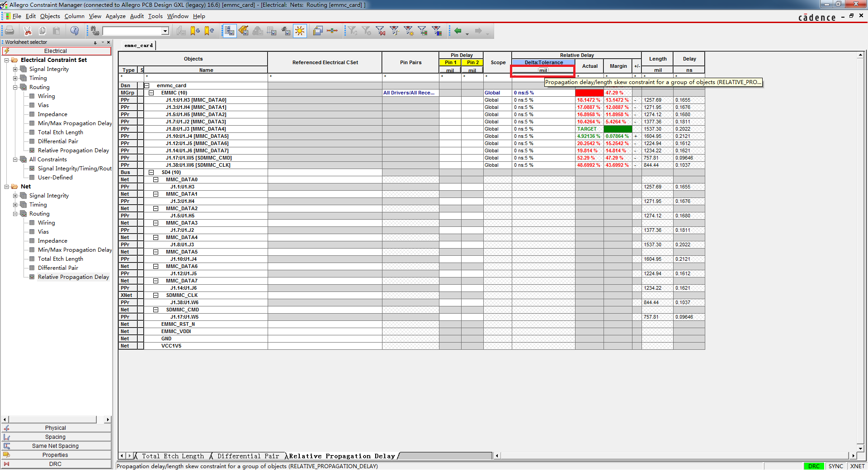Click the sun-shaped toolbar icon
Viewport: 868px width, 470px height.
(x=300, y=31)
